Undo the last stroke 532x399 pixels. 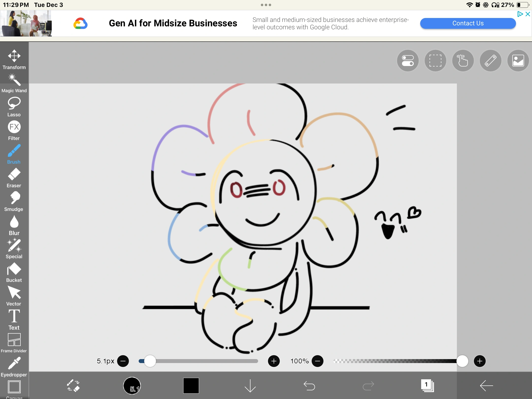click(x=309, y=385)
